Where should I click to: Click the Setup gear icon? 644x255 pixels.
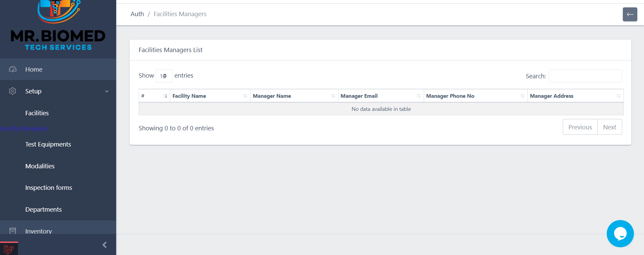click(13, 91)
